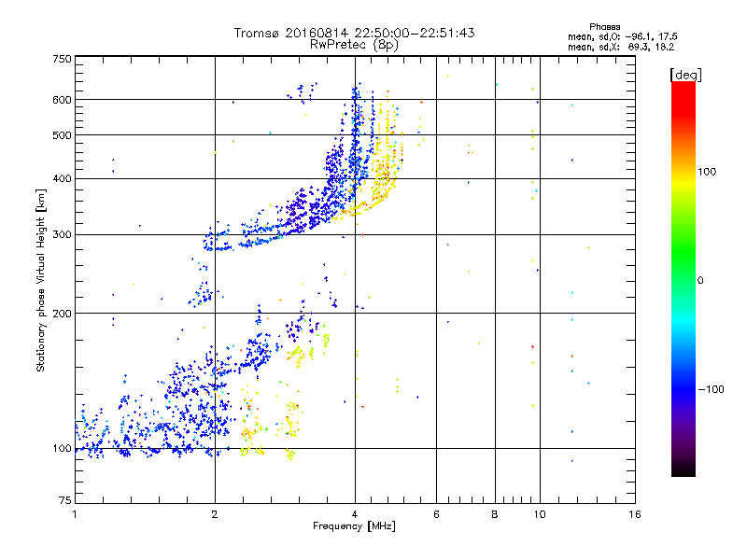
Task: Click the y-axis label '200'
Action: tap(62, 314)
